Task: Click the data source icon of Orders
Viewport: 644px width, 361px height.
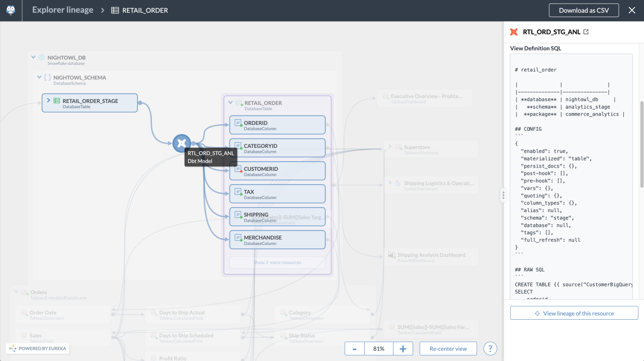Action: (x=24, y=292)
